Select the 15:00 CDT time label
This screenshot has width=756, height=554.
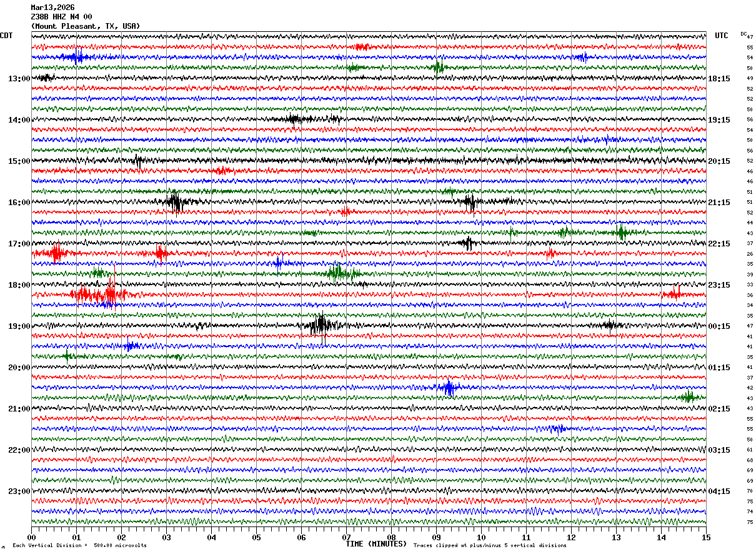pyautogui.click(x=19, y=161)
